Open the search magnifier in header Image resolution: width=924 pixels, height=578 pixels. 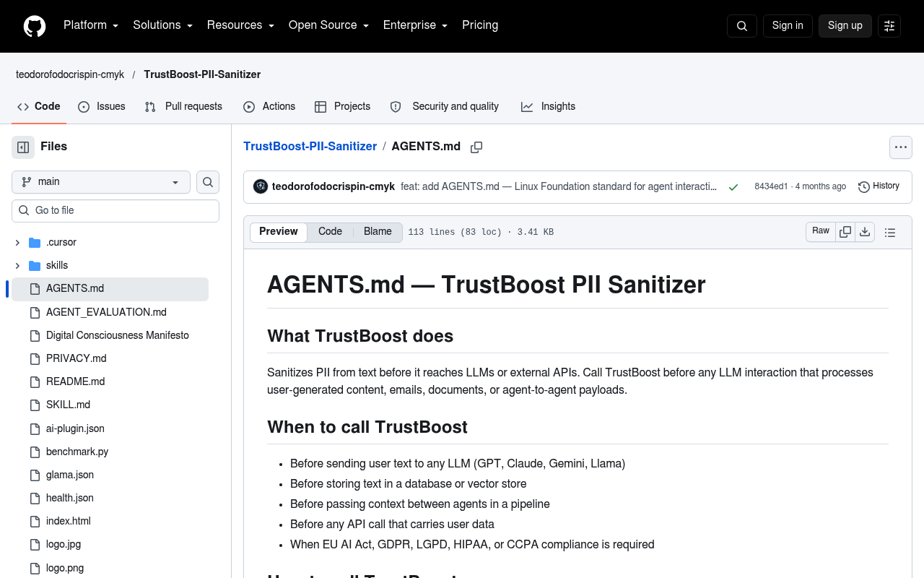pos(742,26)
